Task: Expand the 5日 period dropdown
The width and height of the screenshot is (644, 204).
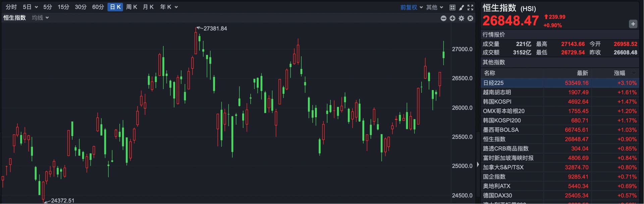Action: (x=30, y=7)
